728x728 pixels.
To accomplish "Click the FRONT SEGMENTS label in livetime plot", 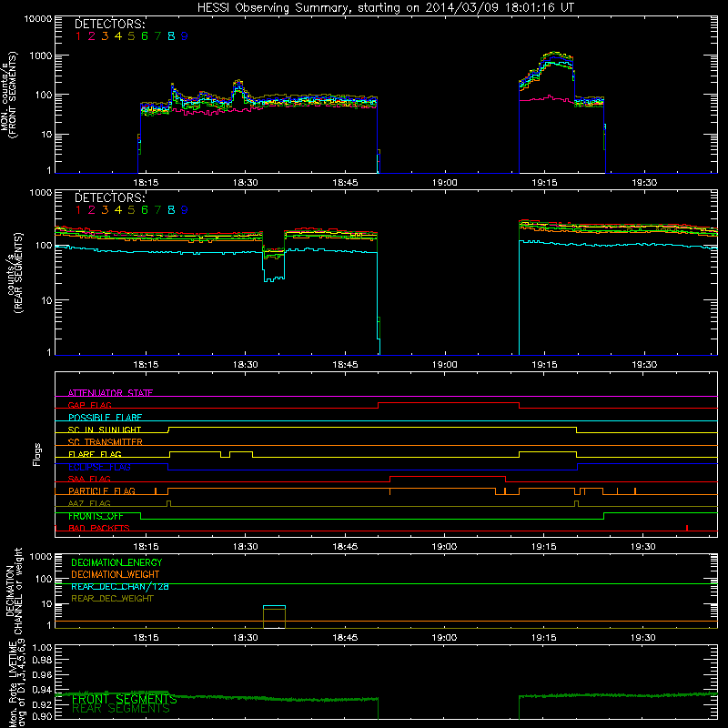I will (x=125, y=699).
